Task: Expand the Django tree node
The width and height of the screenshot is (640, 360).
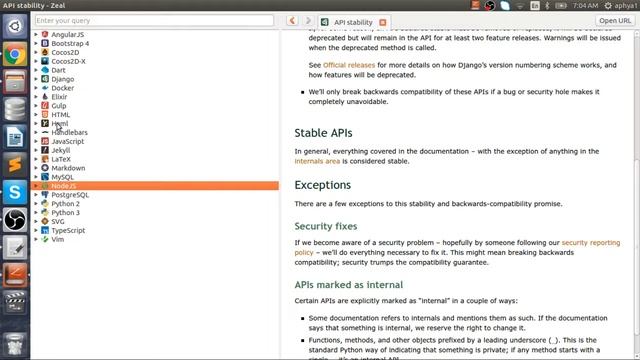Action: [36, 79]
